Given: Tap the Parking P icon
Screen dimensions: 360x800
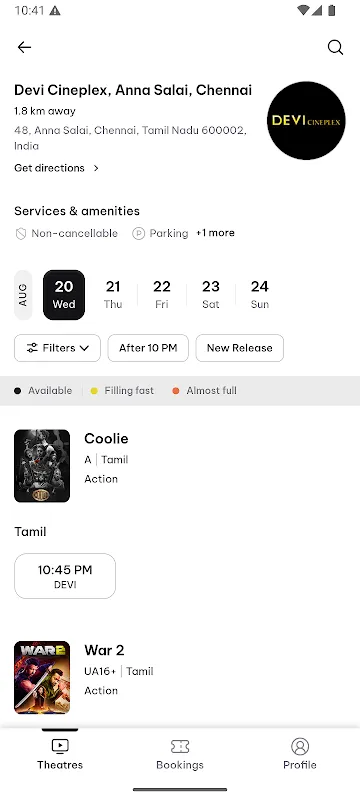Looking at the screenshot, I should pos(138,234).
